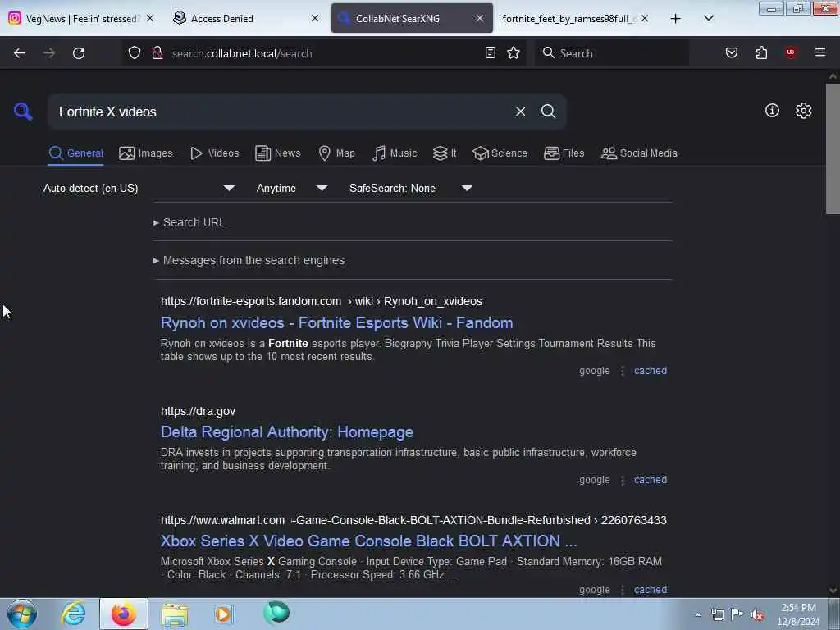Screen dimensions: 840x630
Task: Expand Messages from the search engines
Action: tap(249, 260)
